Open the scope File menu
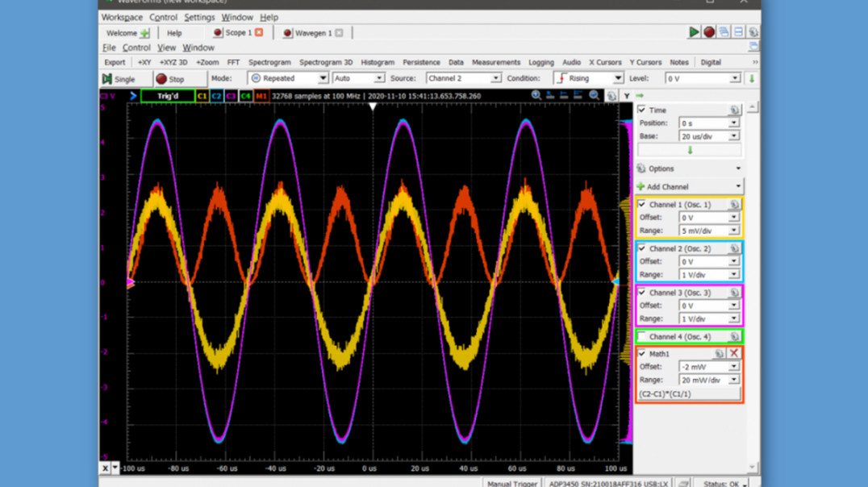868x487 pixels. point(109,48)
